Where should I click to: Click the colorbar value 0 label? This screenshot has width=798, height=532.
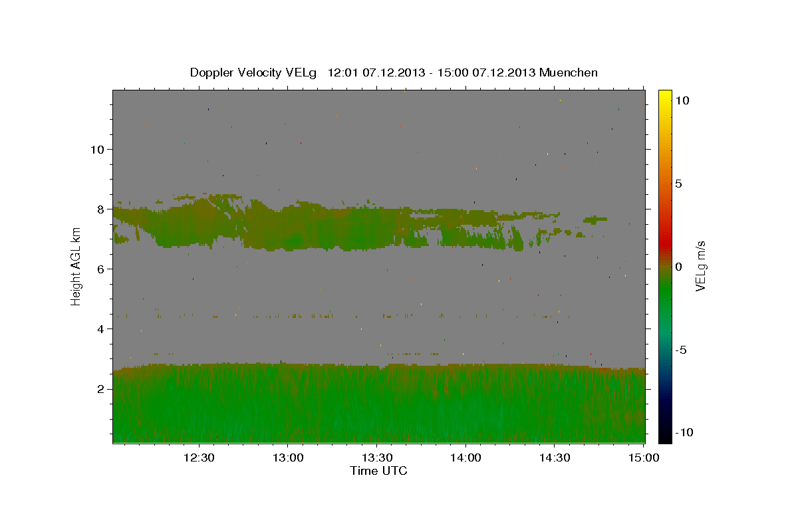coord(678,267)
